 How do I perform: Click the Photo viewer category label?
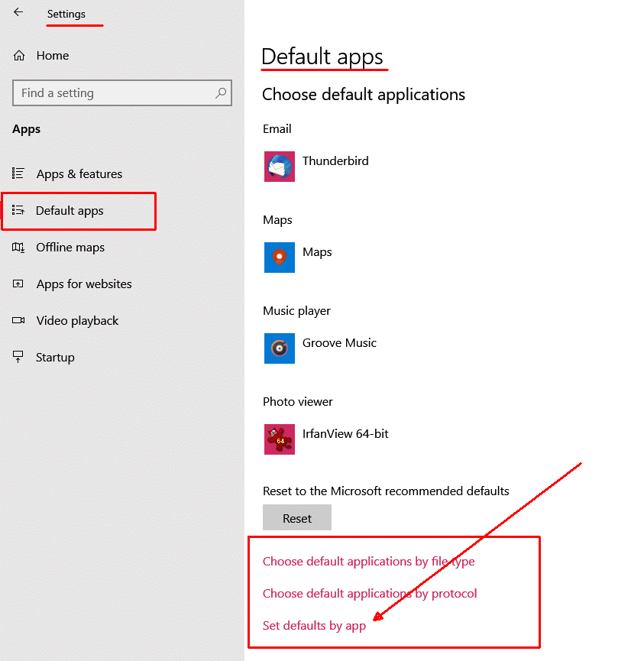click(298, 402)
